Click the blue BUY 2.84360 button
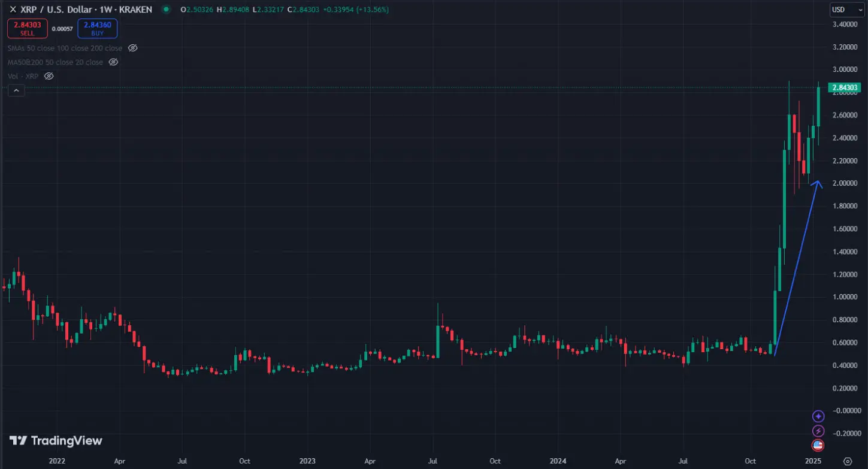This screenshot has width=868, height=469. pyautogui.click(x=97, y=29)
